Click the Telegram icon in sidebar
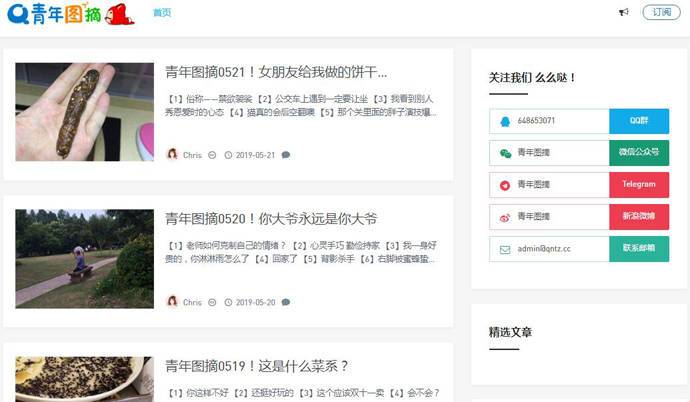This screenshot has width=690, height=402. tap(505, 186)
